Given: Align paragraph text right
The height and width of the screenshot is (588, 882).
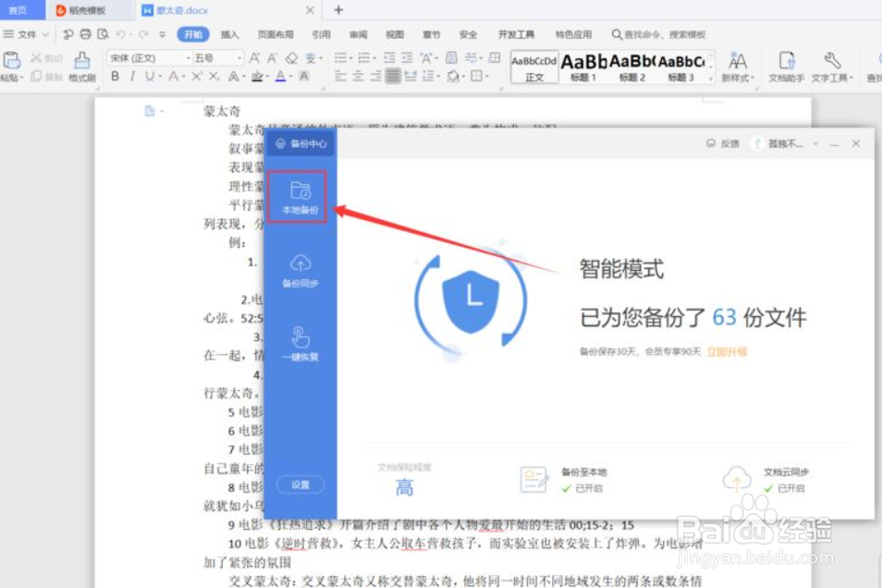Looking at the screenshot, I should click(375, 76).
